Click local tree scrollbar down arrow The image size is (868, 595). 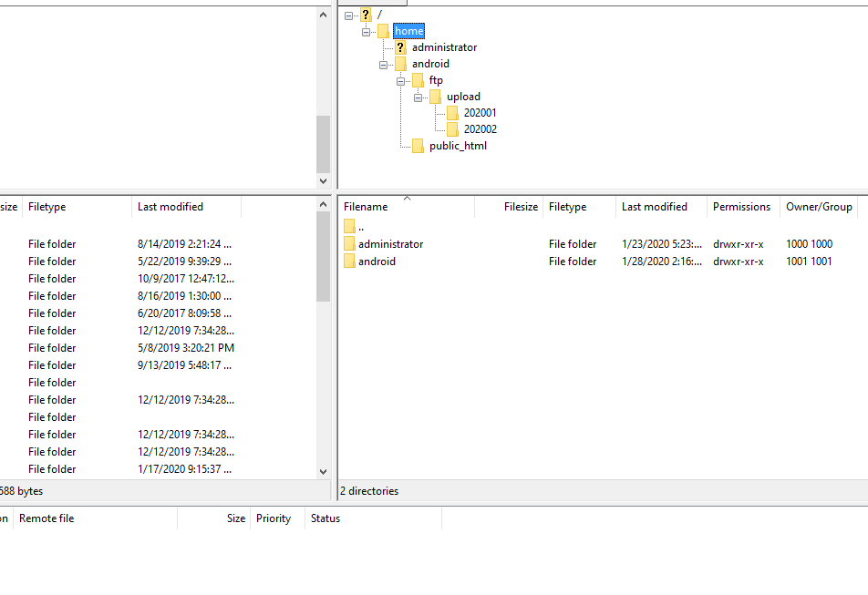tap(324, 180)
